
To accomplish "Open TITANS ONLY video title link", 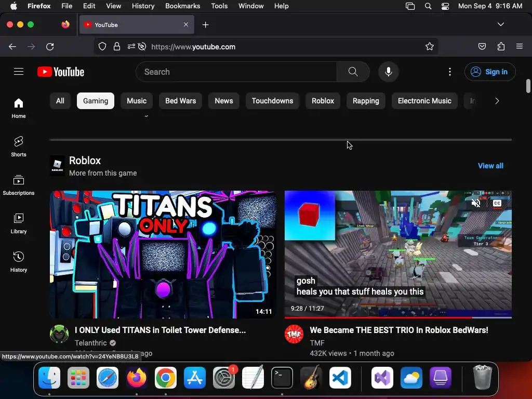I will point(160,330).
